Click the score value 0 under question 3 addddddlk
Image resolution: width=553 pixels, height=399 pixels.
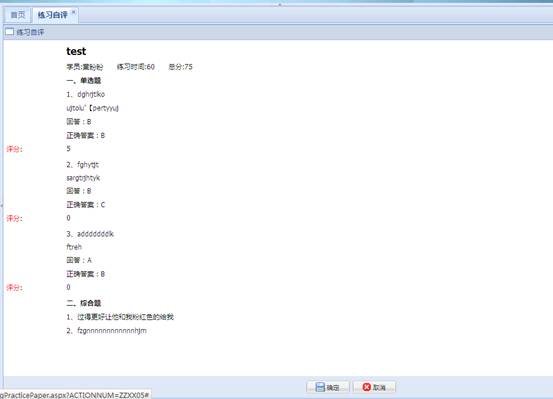click(68, 287)
